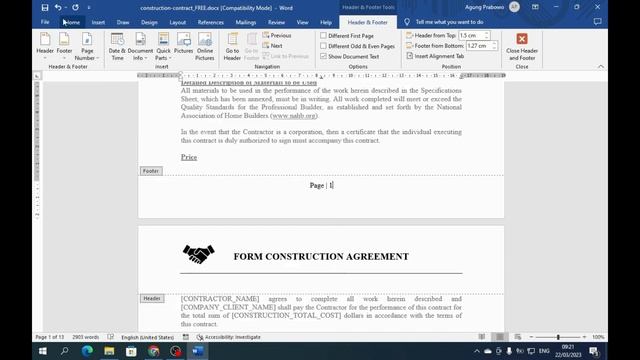This screenshot has width=640, height=360.
Task: Toggle Show Document Text checkbox
Action: [350, 56]
